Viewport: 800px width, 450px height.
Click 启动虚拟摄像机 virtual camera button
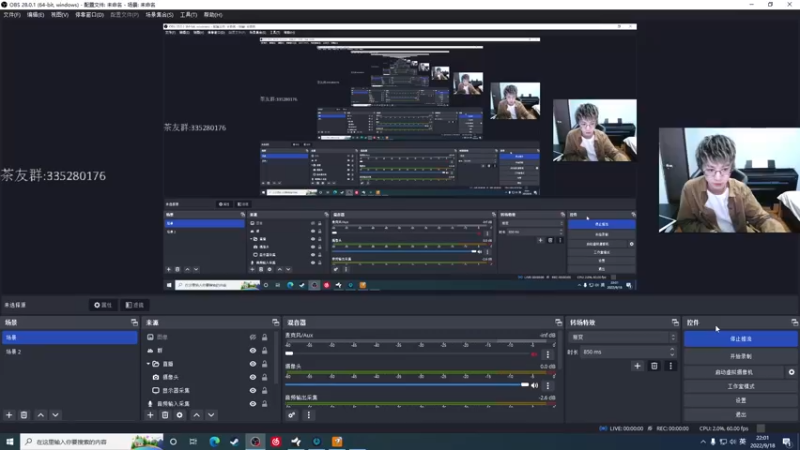coord(734,372)
